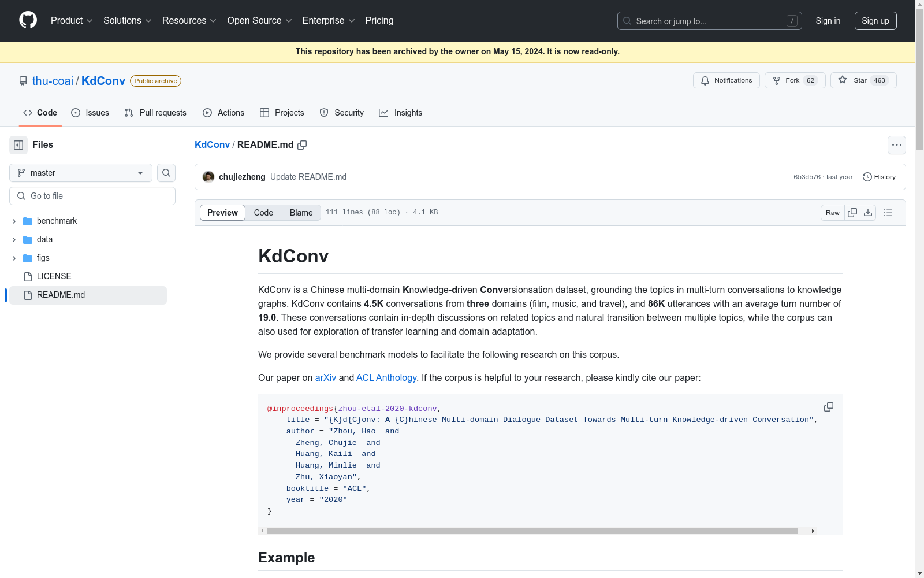
Task: Click the search files magnifier icon
Action: pos(166,173)
